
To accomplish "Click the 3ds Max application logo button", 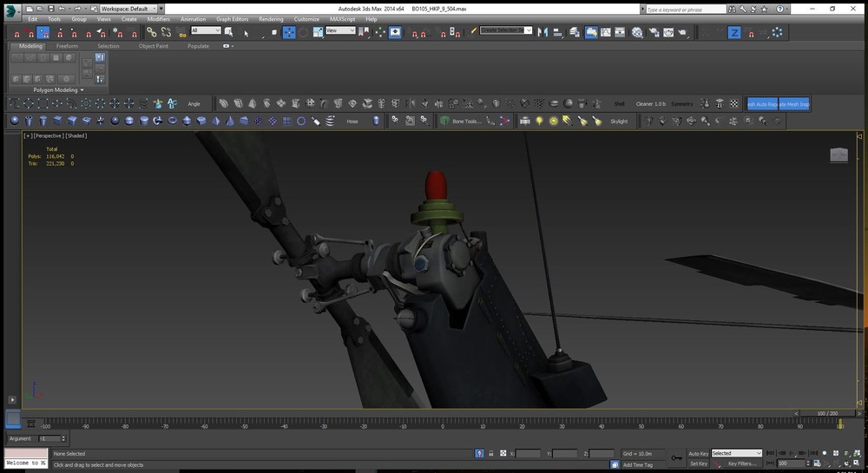I will pyautogui.click(x=11, y=10).
